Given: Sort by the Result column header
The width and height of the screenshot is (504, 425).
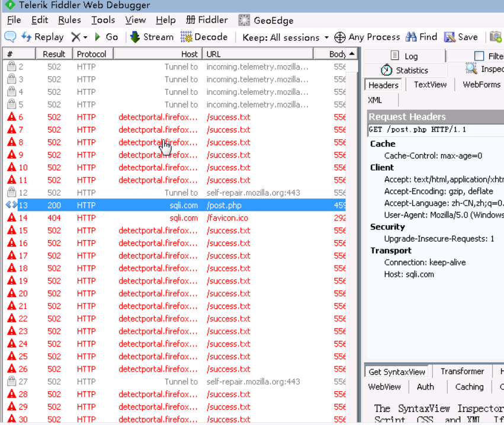Looking at the screenshot, I should (x=54, y=54).
